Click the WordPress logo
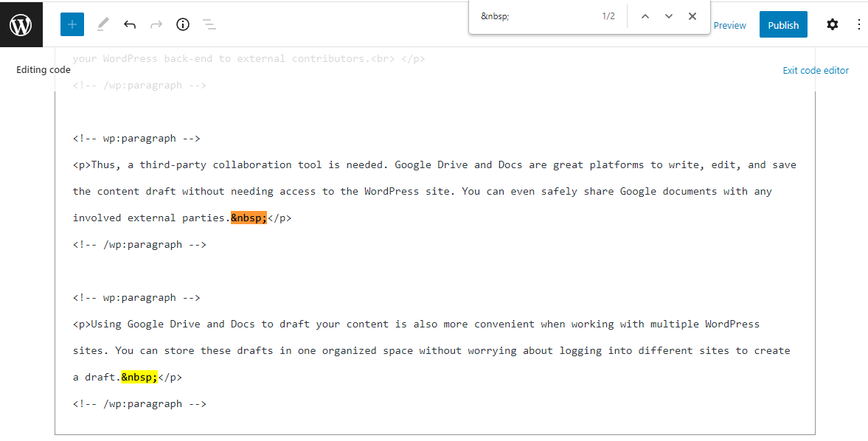Viewport: 868px width, 441px height. coord(21,24)
